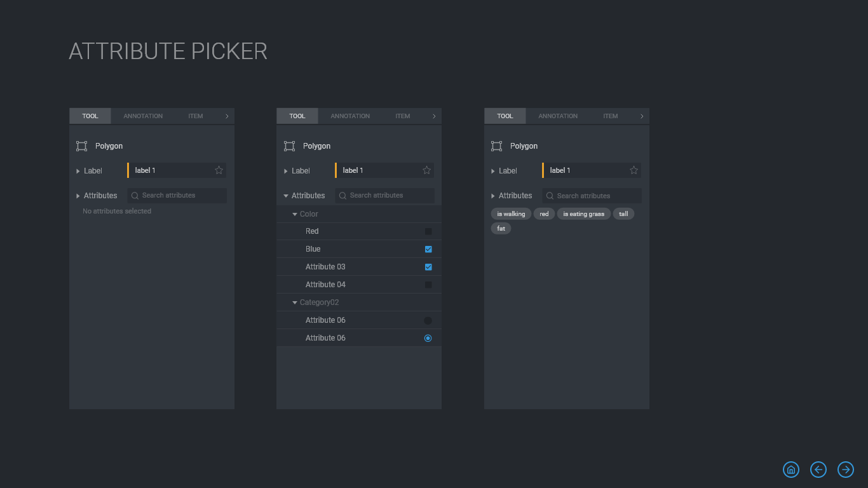Click the home icon at bottom right
This screenshot has width=868, height=488.
[x=791, y=470]
